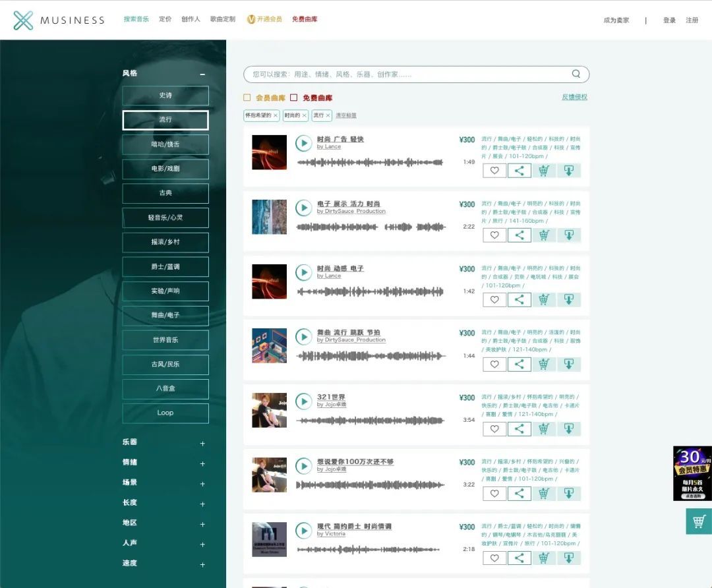Open the 搜索音乐 nav item

(x=136, y=19)
